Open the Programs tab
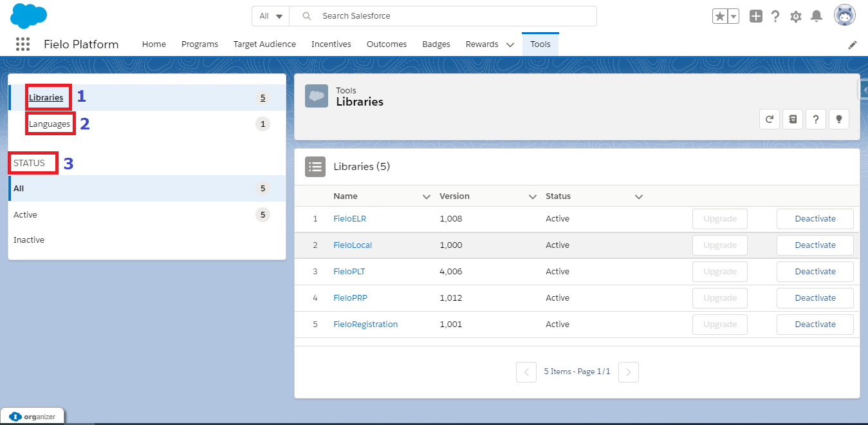This screenshot has height=425, width=868. 199,44
